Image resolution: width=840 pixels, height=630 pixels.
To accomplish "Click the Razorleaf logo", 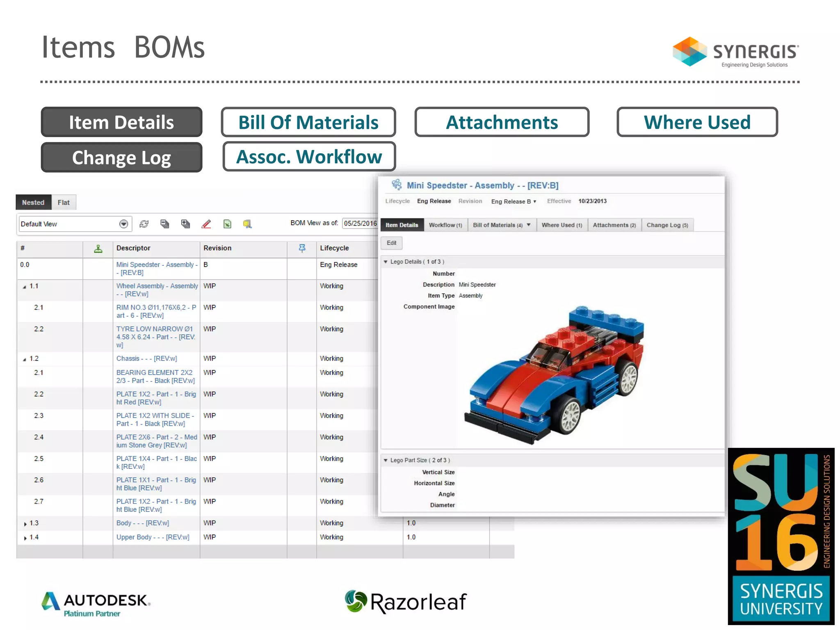I will tap(406, 602).
